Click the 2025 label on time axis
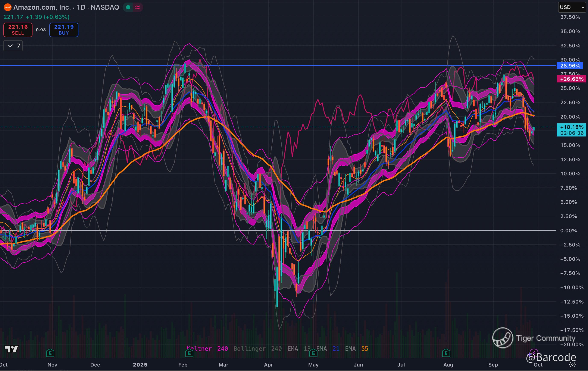 (x=140, y=365)
